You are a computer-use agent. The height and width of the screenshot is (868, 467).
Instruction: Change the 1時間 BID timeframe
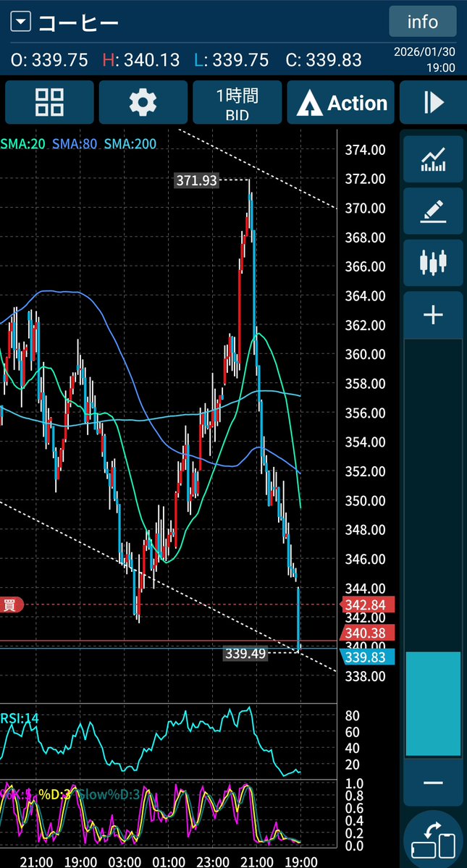point(237,102)
